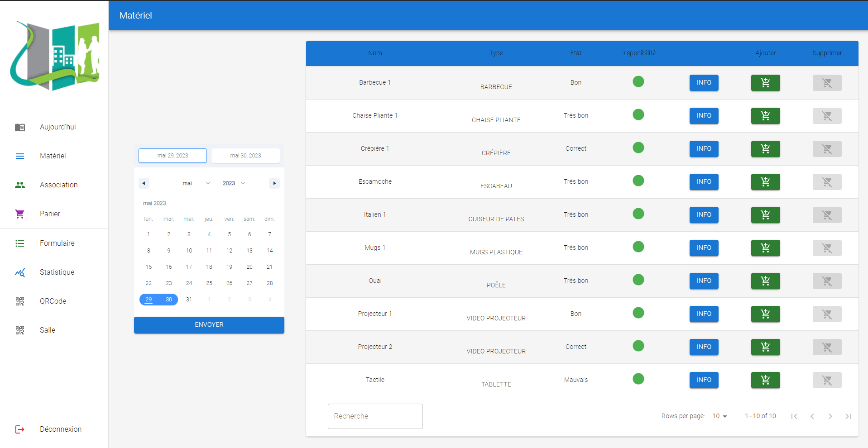Image resolution: width=868 pixels, height=448 pixels.
Task: Click the Déconnexion logout icon
Action: [20, 429]
